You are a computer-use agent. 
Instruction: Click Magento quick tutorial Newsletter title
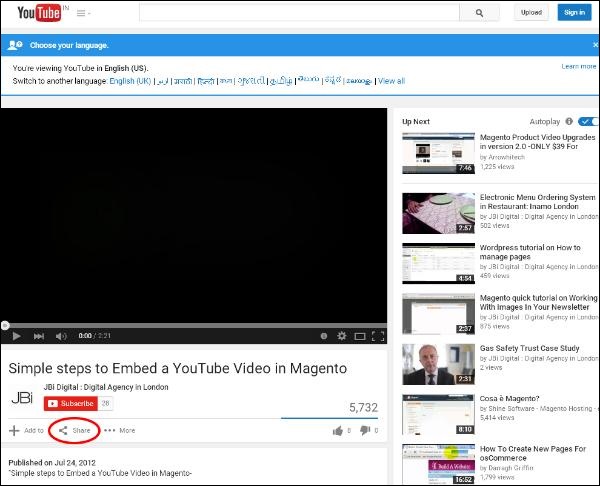pyautogui.click(x=538, y=302)
